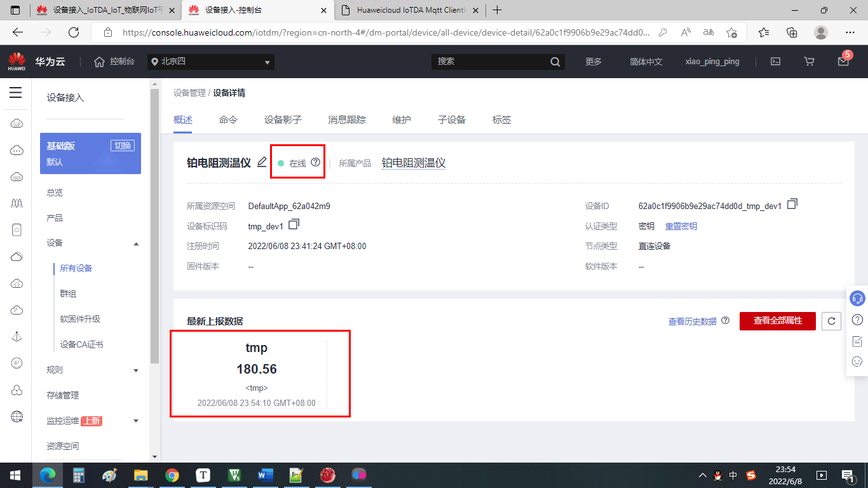This screenshot has height=488, width=868.
Task: Open Chrome from the taskbar
Action: point(172,475)
